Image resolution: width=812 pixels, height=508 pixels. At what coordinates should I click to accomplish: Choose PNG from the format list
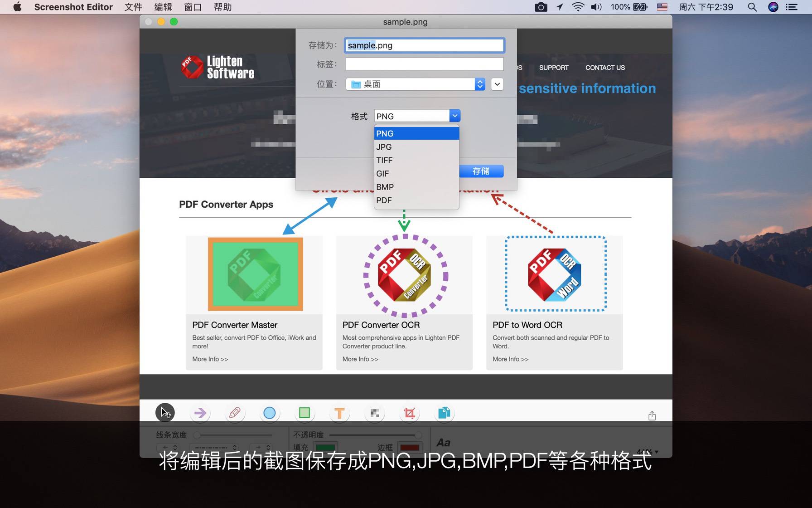(x=416, y=133)
